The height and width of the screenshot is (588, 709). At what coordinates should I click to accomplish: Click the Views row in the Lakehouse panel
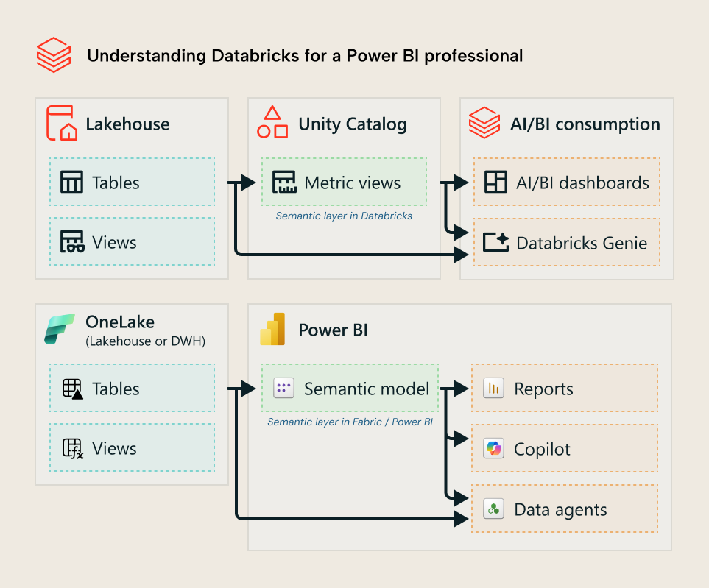(x=132, y=241)
